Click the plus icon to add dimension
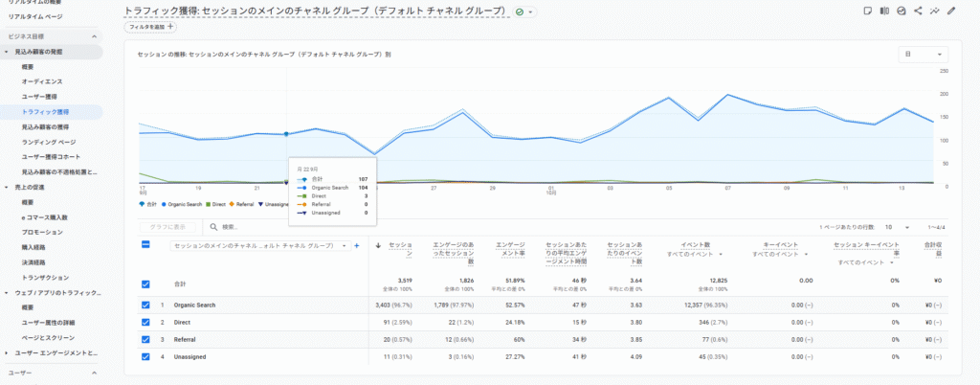The image size is (980, 385). 357,245
